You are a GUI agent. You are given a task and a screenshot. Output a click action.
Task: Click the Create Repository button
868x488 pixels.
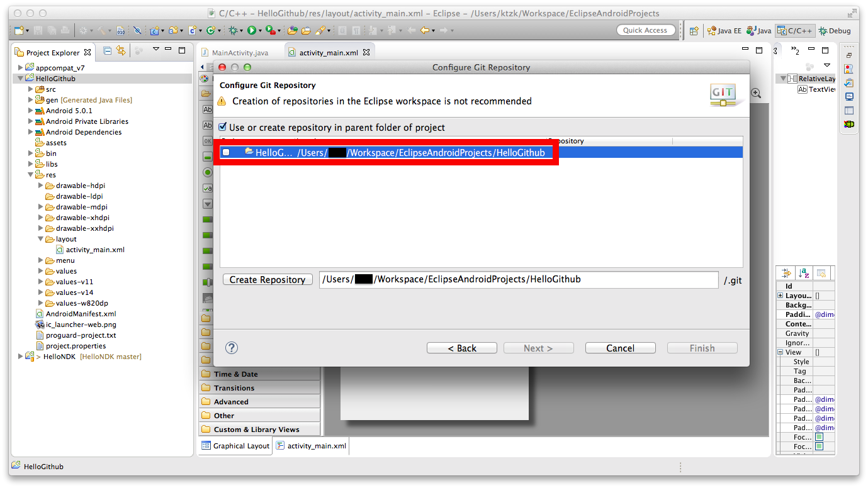click(268, 280)
